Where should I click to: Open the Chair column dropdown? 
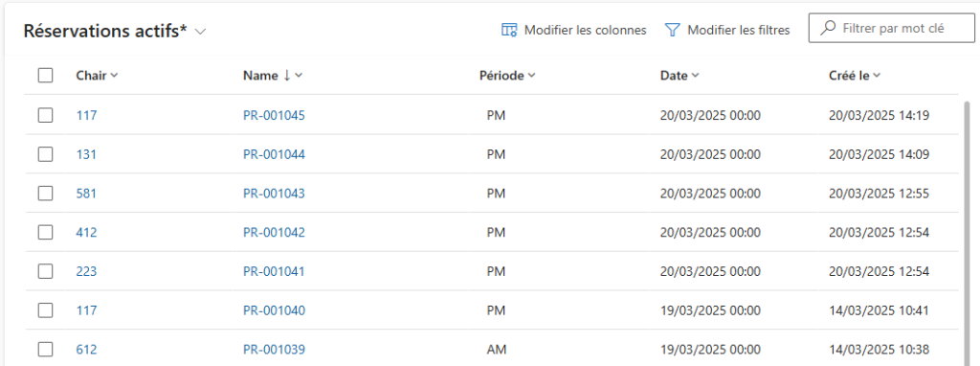click(x=97, y=76)
